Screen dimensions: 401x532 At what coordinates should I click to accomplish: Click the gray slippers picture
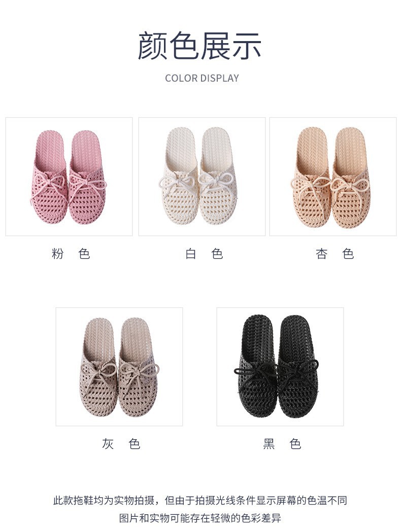click(119, 367)
